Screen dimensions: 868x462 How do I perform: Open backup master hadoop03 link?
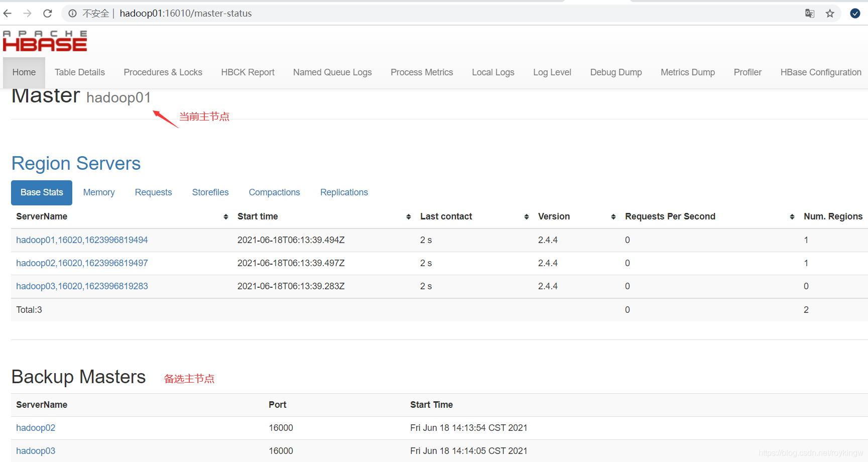tap(36, 451)
